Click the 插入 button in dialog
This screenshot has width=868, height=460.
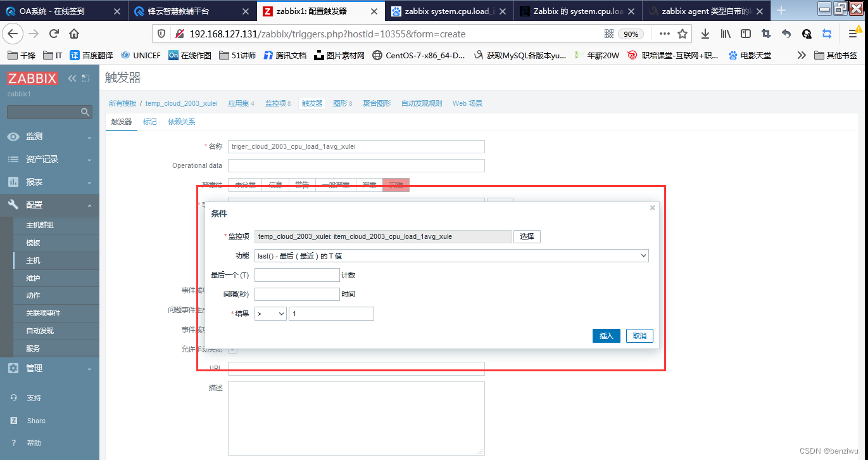[x=607, y=336]
